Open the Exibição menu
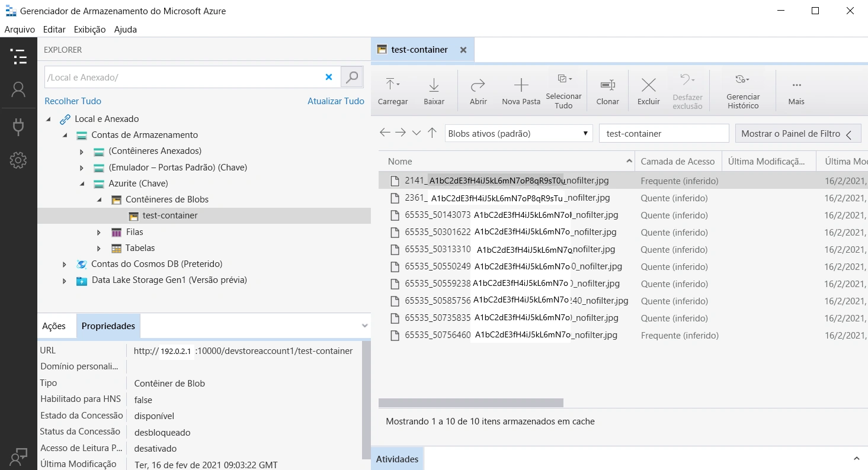 [89, 29]
